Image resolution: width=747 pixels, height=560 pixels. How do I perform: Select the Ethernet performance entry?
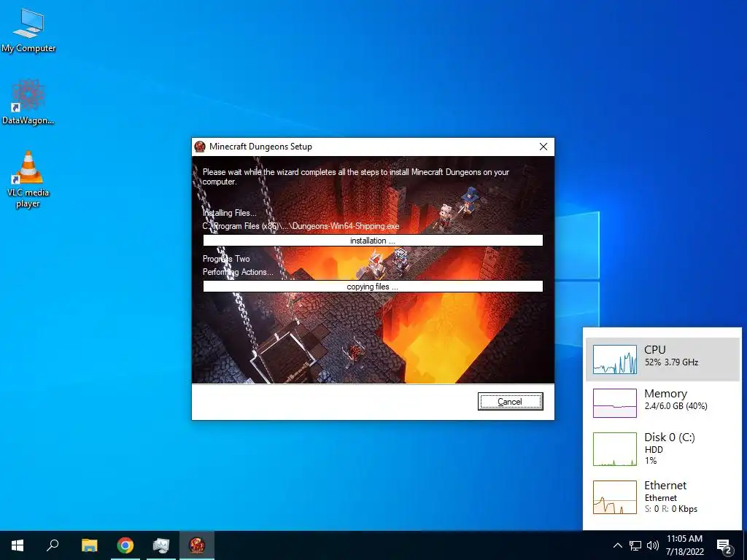[662, 497]
